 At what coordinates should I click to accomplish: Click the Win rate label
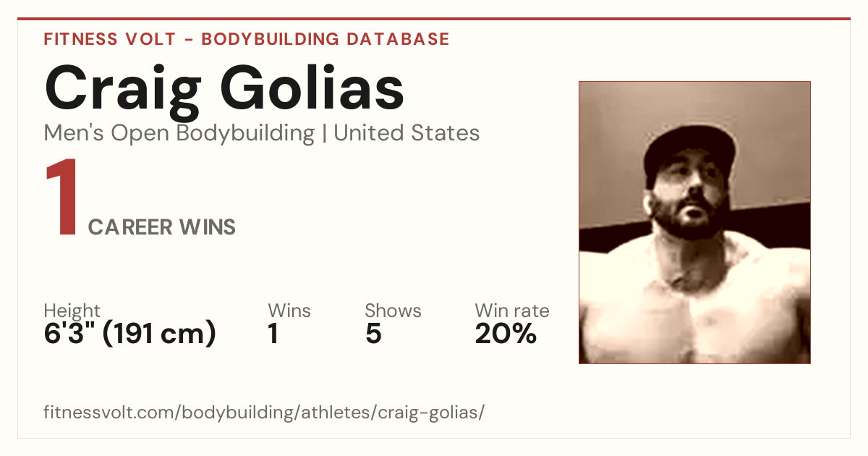[512, 311]
